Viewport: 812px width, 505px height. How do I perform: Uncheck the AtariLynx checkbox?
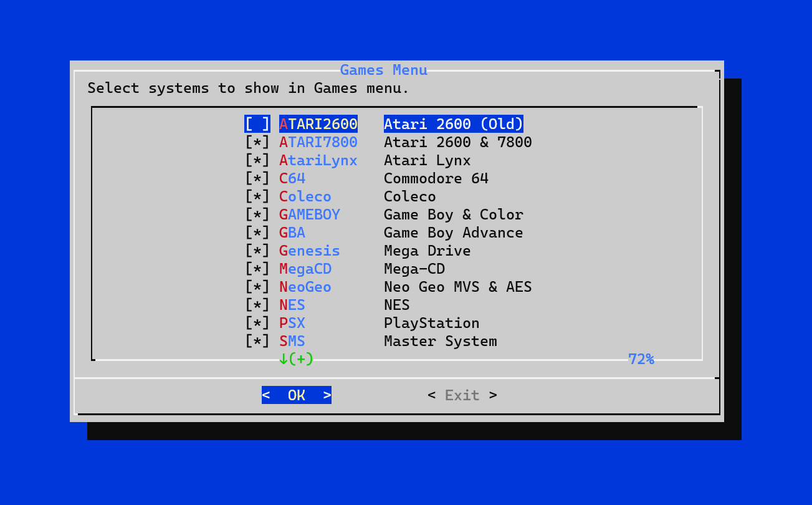257,160
